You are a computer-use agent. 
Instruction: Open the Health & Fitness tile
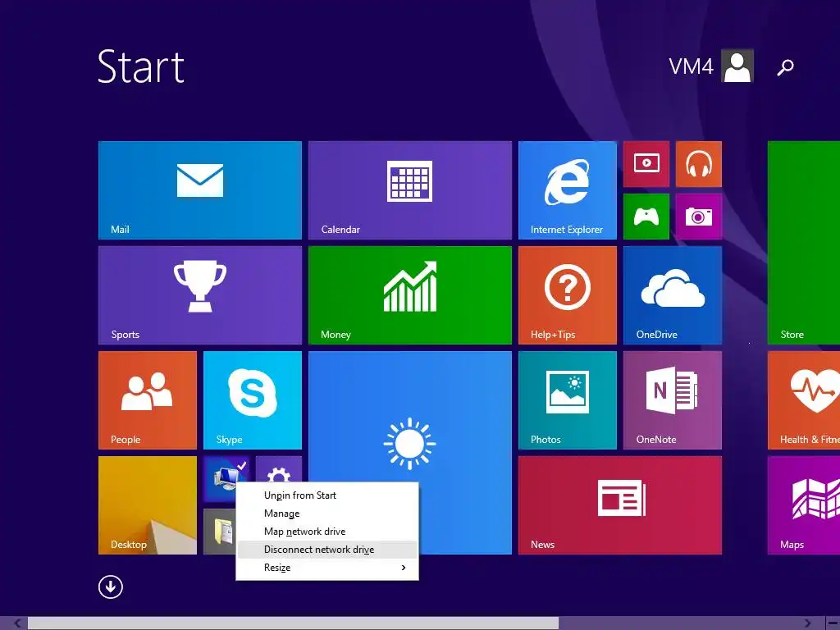point(804,400)
